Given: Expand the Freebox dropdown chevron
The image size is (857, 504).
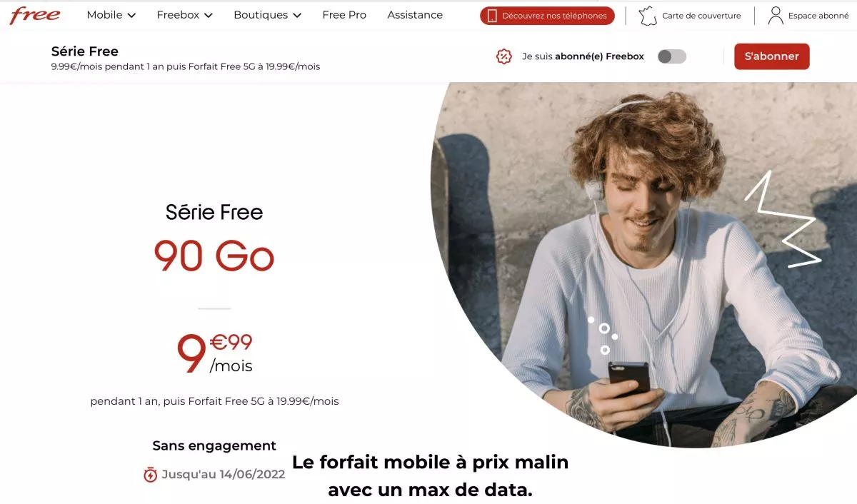Looking at the screenshot, I should [x=208, y=16].
